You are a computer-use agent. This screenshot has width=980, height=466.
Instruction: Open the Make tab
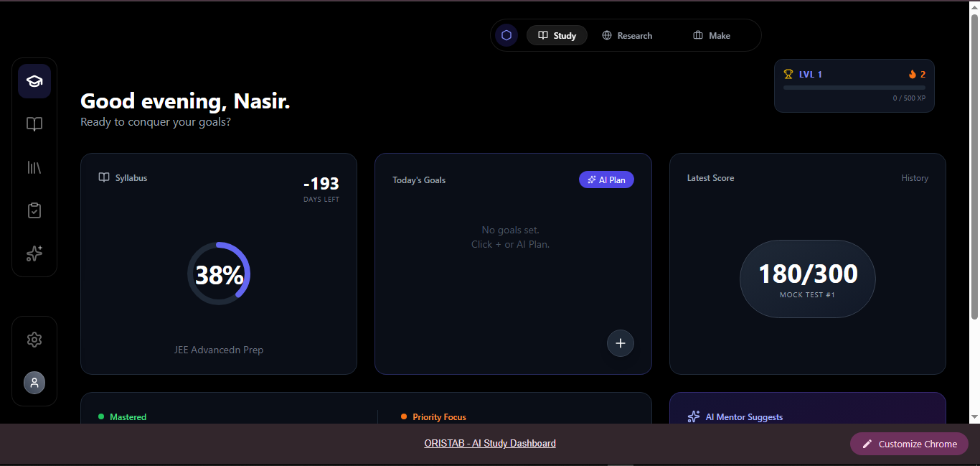[712, 35]
